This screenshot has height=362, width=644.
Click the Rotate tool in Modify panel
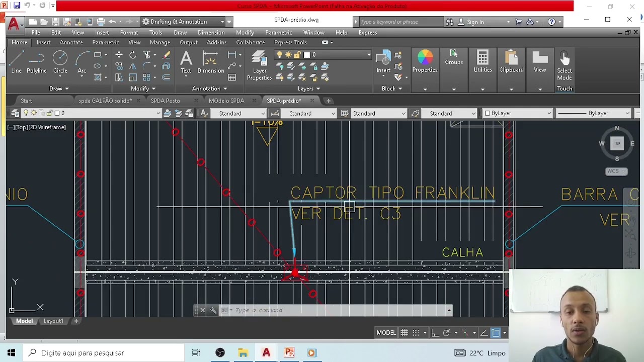tap(133, 55)
